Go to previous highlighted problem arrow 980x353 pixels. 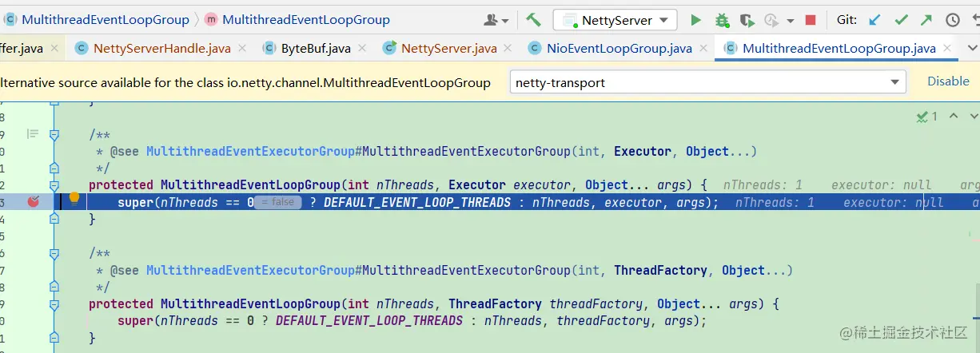(953, 117)
